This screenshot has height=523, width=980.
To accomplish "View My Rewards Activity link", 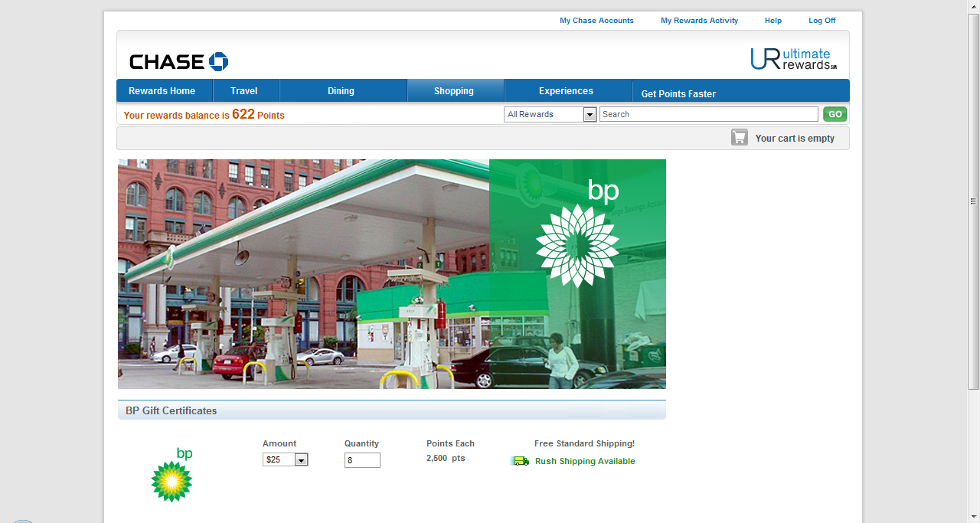I will click(699, 21).
